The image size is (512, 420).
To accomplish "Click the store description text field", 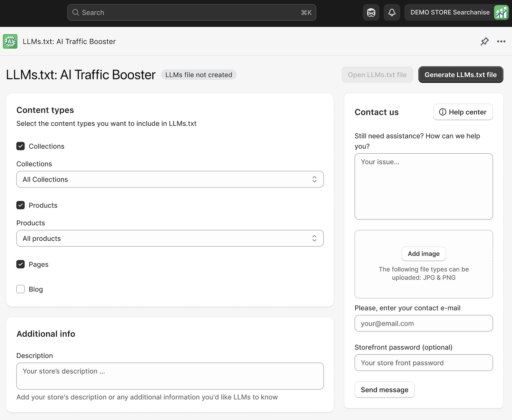I will point(170,376).
